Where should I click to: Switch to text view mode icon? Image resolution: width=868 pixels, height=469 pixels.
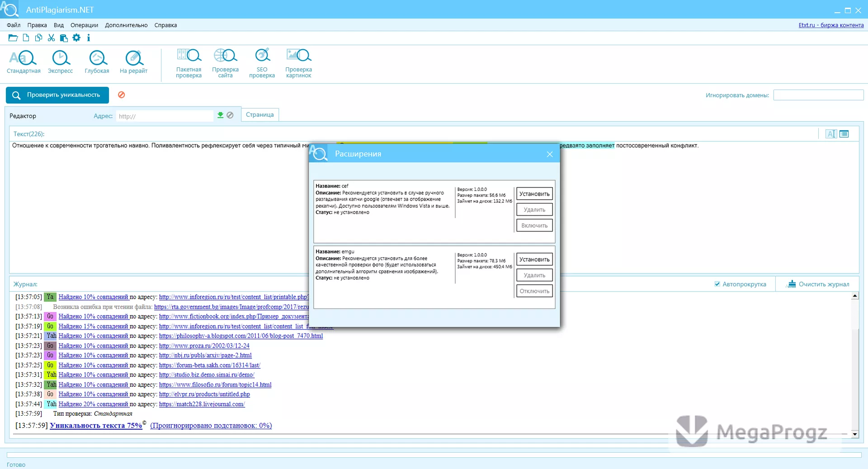(x=831, y=134)
